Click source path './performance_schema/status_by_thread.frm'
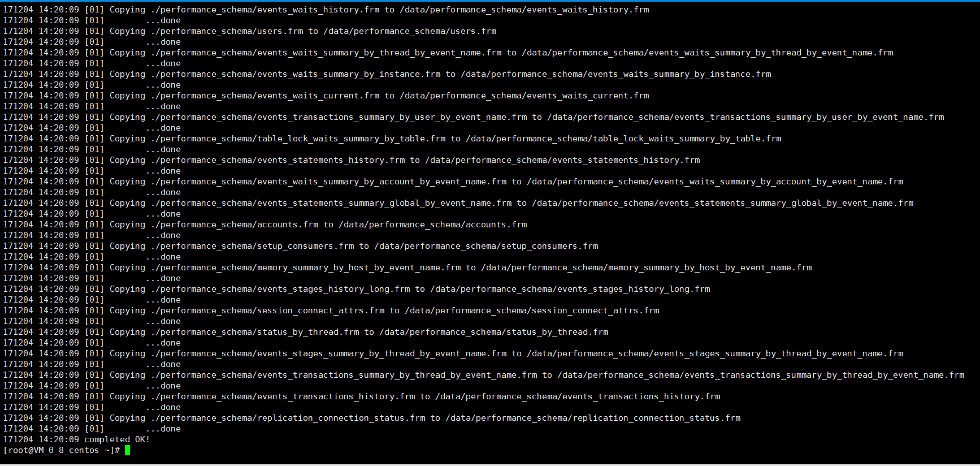 click(x=255, y=332)
